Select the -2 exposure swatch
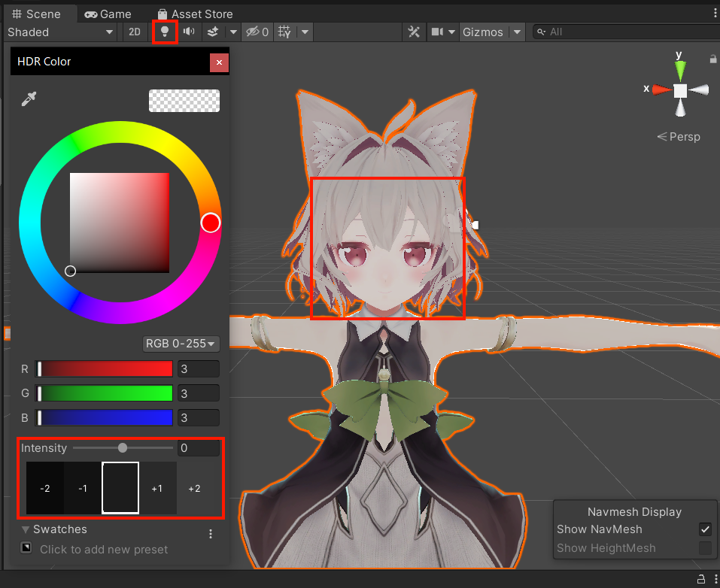 tap(45, 488)
